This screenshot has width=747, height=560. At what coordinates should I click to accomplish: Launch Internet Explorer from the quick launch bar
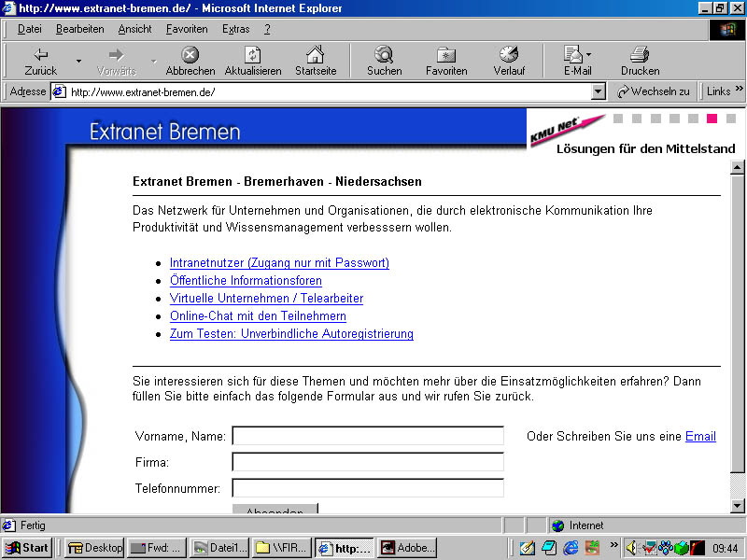coord(571,548)
